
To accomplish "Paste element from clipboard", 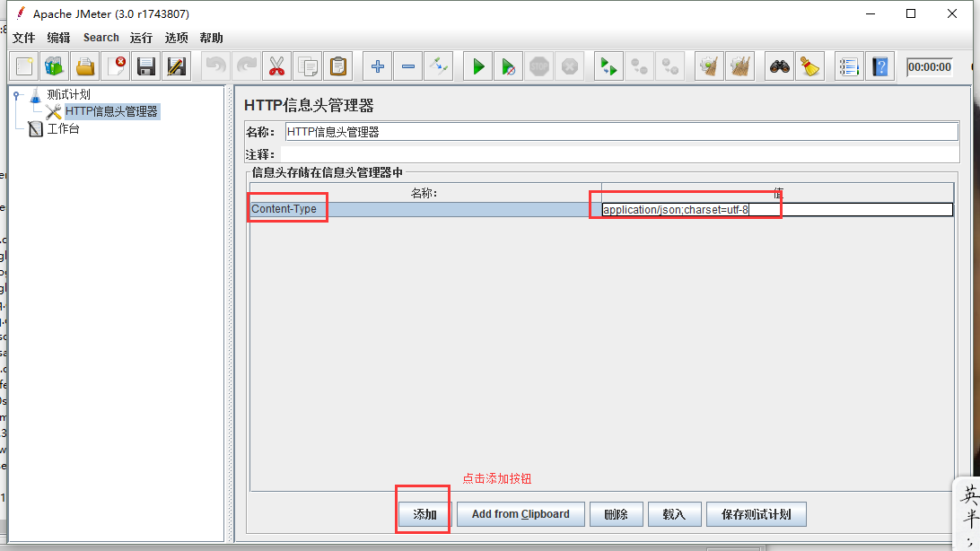I will (x=340, y=66).
